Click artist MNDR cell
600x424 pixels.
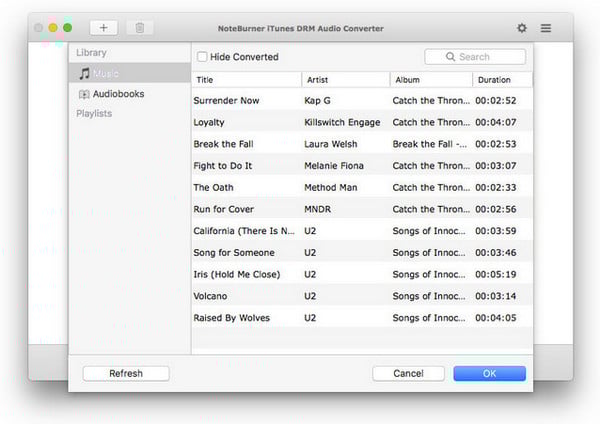point(318,209)
